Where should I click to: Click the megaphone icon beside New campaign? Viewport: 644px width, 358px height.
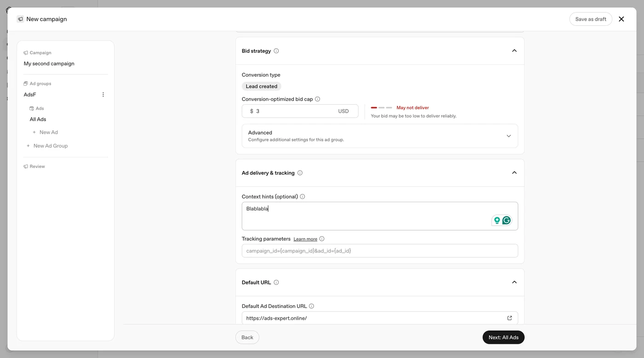click(20, 19)
